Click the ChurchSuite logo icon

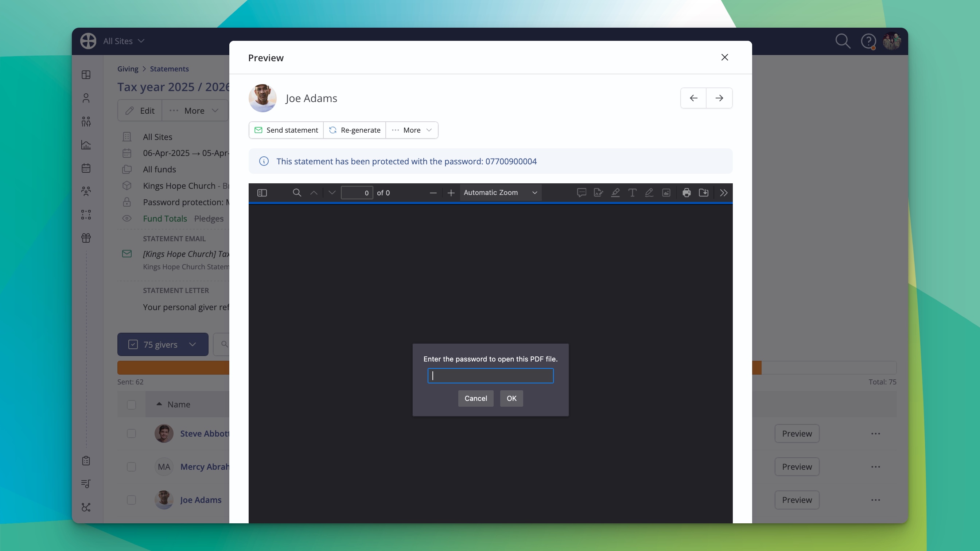(88, 41)
